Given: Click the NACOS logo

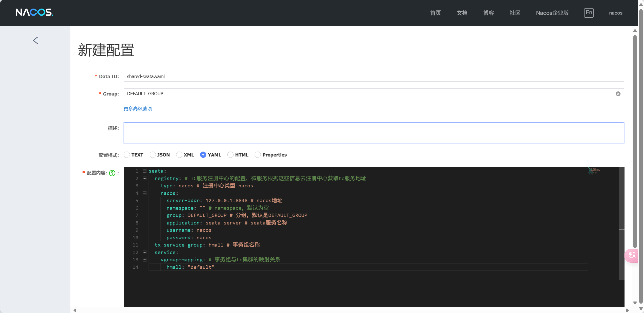Looking at the screenshot, I should (x=34, y=12).
